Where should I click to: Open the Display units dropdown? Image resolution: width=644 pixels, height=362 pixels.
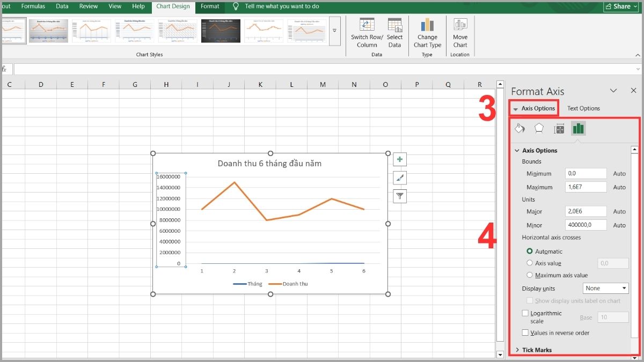[x=606, y=289]
